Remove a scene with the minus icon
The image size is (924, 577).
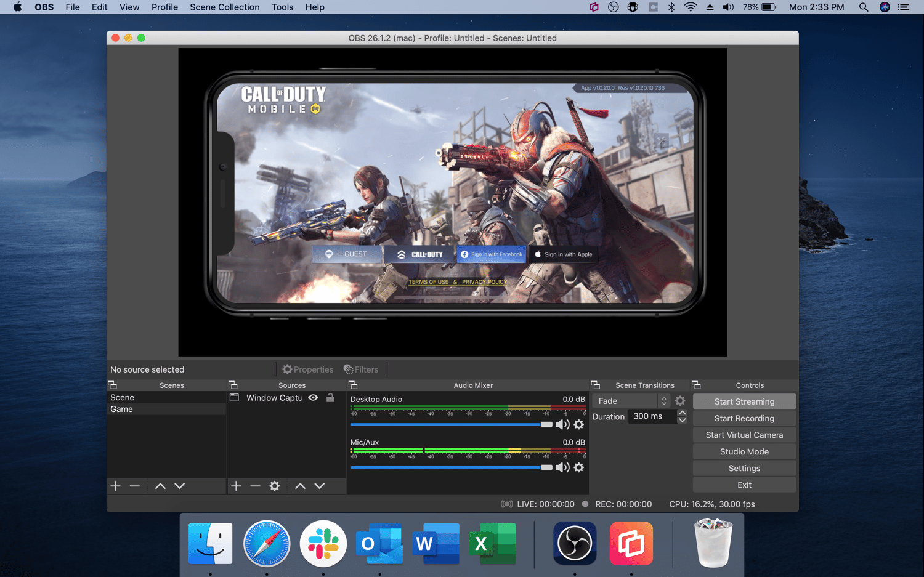[x=135, y=486]
